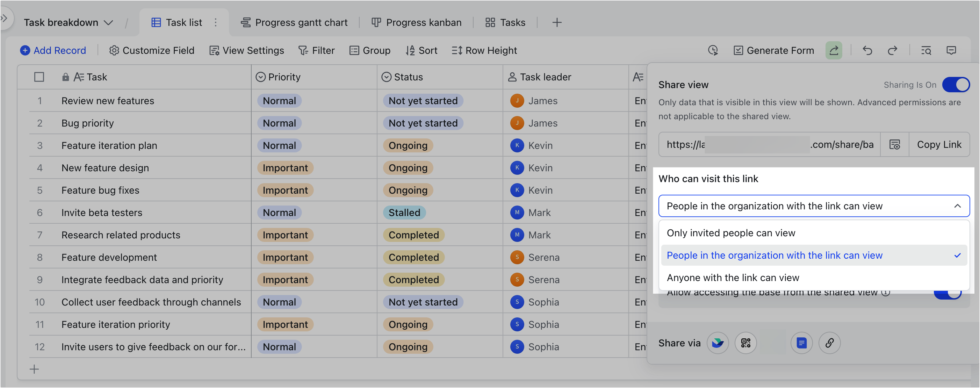This screenshot has height=388, width=980.
Task: Open the Filter options
Action: click(317, 50)
